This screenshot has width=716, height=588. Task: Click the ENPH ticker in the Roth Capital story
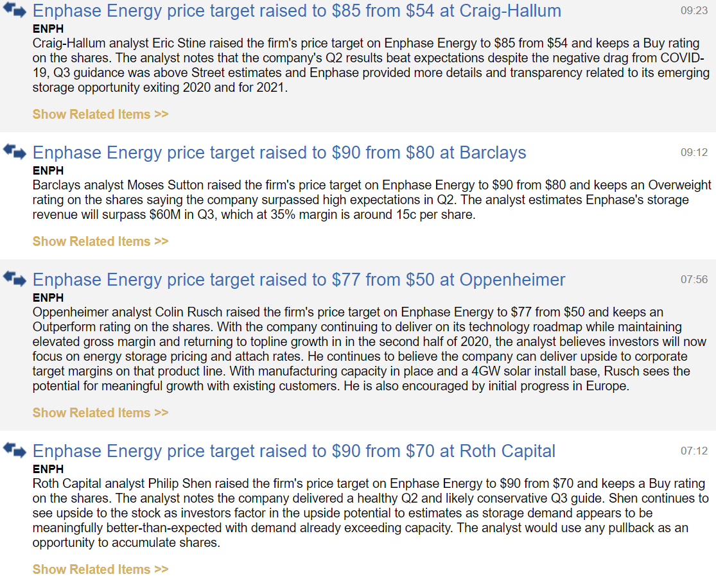(x=48, y=469)
